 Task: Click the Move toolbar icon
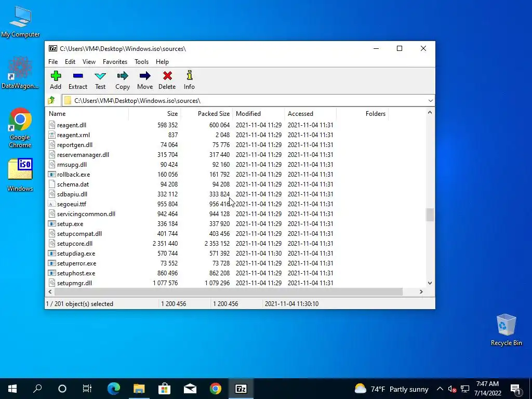coord(145,76)
